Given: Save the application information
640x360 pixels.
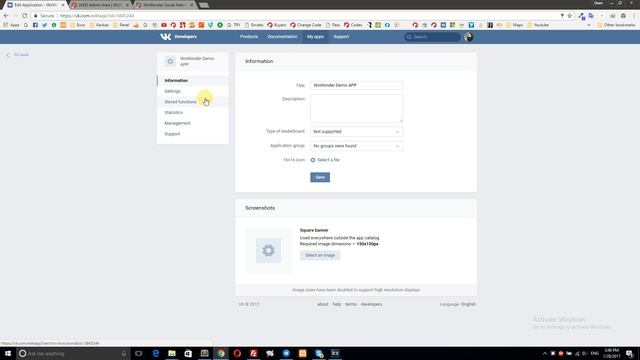Looking at the screenshot, I should pyautogui.click(x=320, y=177).
